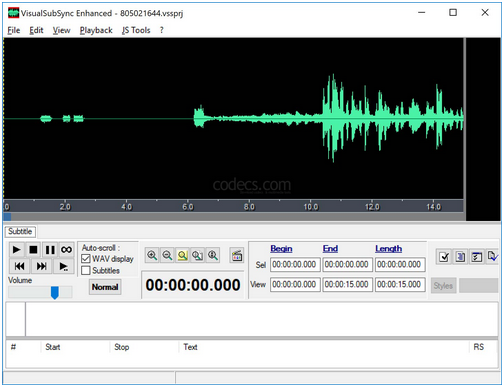The width and height of the screenshot is (504, 387).
Task: Stop audio playback
Action: (x=33, y=249)
